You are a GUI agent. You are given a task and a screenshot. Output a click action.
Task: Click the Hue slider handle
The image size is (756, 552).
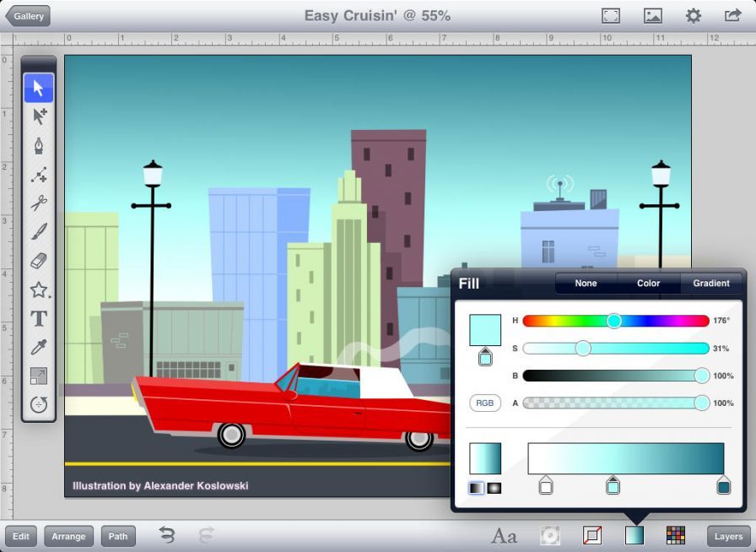614,321
